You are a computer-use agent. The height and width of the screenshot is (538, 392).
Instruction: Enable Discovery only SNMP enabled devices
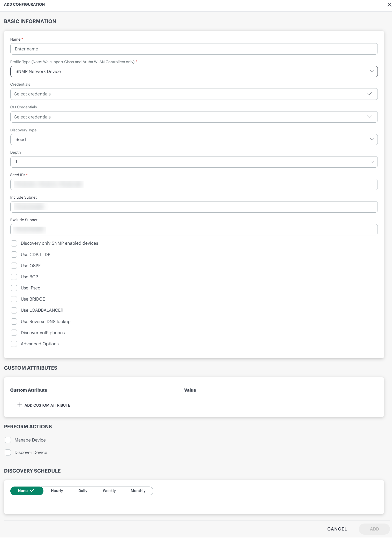[14, 243]
